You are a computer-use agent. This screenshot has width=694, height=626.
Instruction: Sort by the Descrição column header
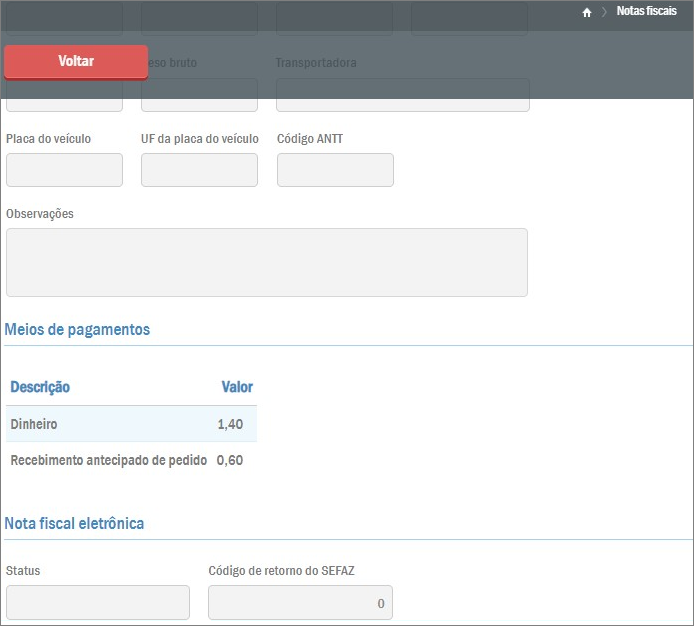[40, 387]
